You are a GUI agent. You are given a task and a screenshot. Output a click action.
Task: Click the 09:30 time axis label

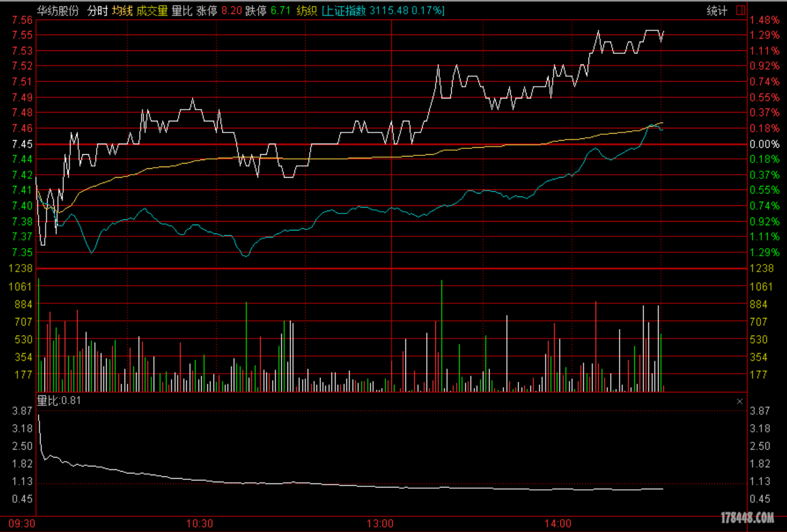pyautogui.click(x=22, y=523)
